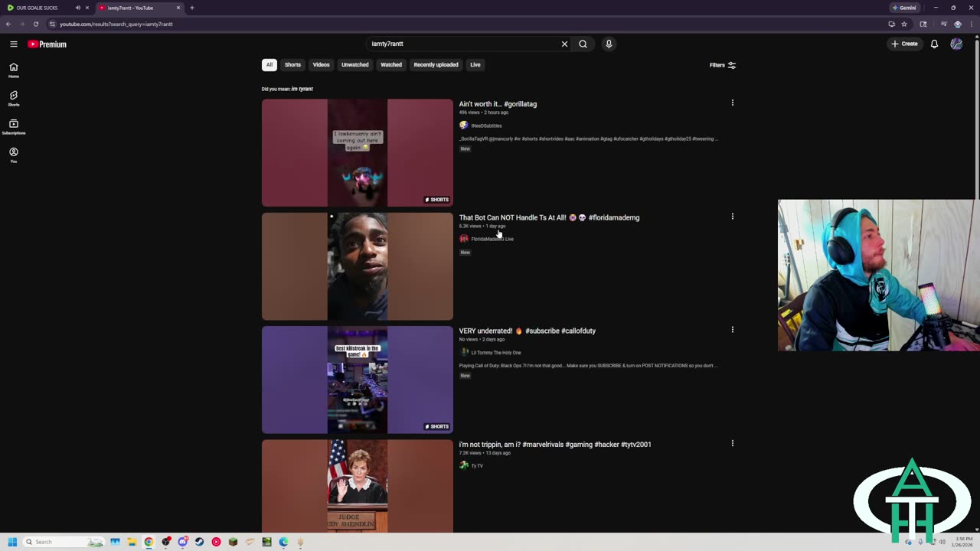Screen dimensions: 980x551
Task: Open That Bot Can NOT Handle Ts video title
Action: pos(549,217)
